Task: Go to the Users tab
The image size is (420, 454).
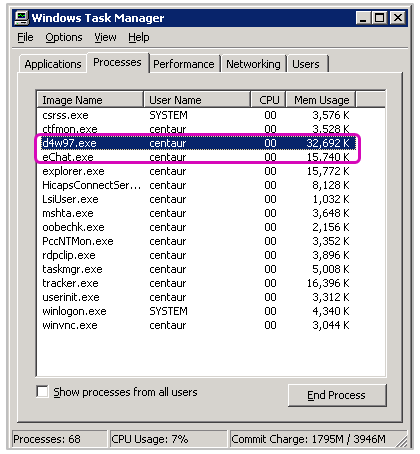Action: 306,64
